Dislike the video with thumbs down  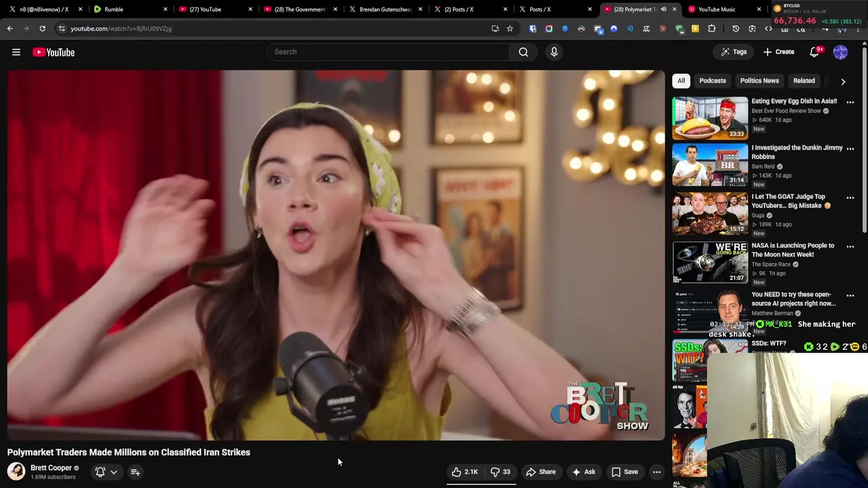point(500,472)
